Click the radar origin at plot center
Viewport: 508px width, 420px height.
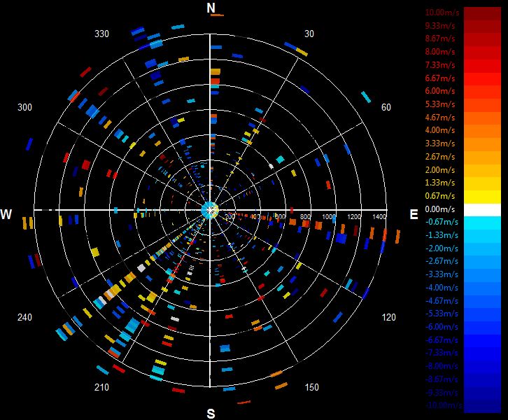210,210
